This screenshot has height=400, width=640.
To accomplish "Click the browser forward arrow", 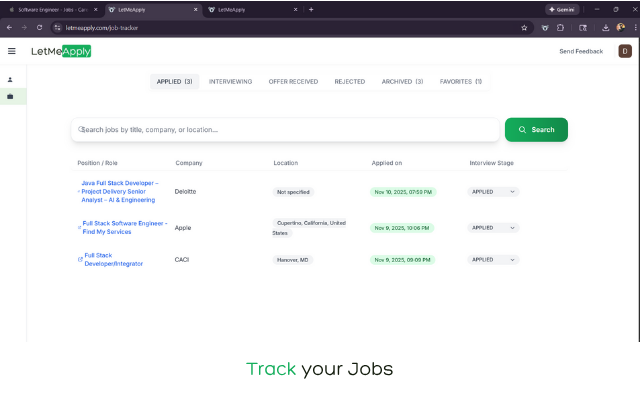I will 24,27.
